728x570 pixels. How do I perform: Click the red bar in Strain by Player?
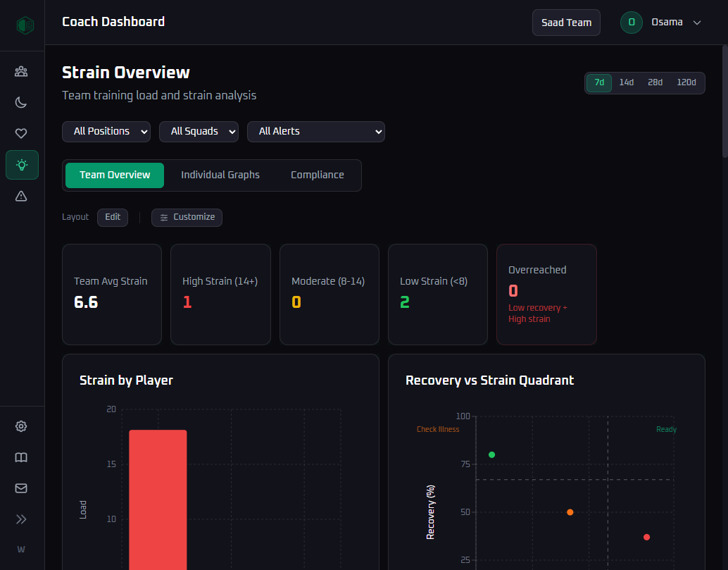(158, 499)
